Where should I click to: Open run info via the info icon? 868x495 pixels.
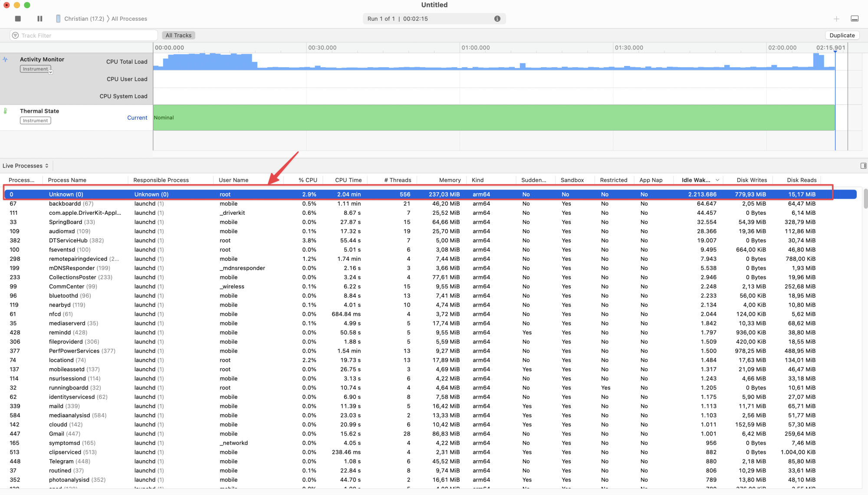497,19
